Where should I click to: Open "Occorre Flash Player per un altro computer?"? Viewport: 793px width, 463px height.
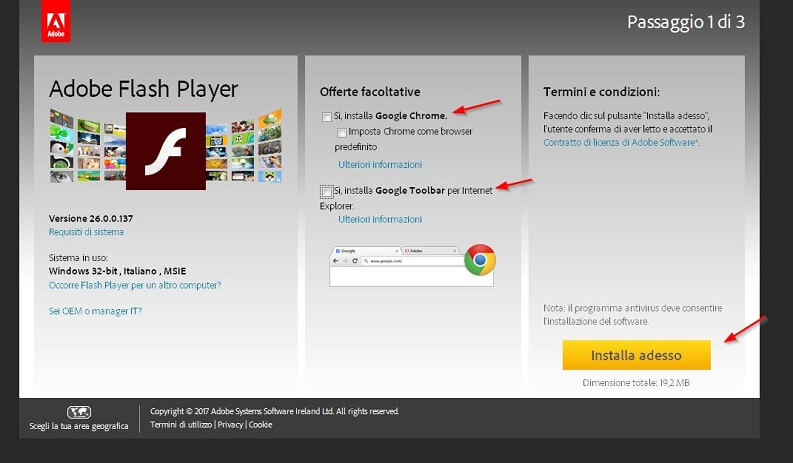[x=135, y=285]
